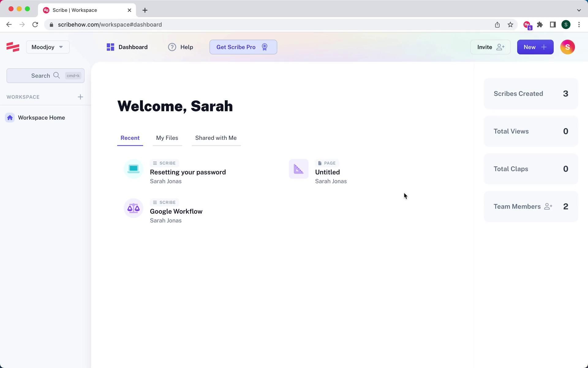Click the Scribe logo in the top left
This screenshot has width=588, height=368.
coord(13,47)
